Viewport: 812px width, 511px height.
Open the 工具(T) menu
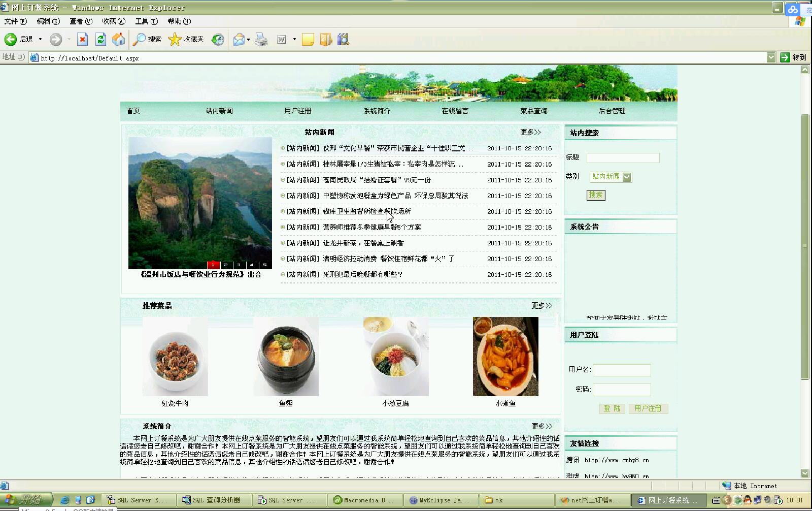(146, 21)
